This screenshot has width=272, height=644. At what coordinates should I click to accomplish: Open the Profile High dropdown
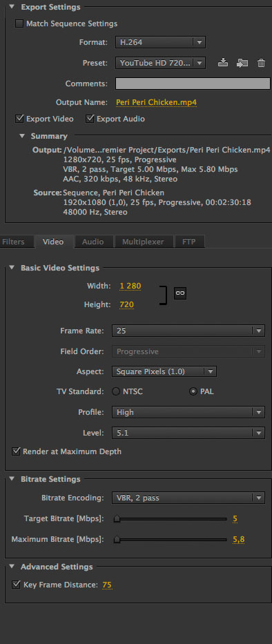click(188, 412)
